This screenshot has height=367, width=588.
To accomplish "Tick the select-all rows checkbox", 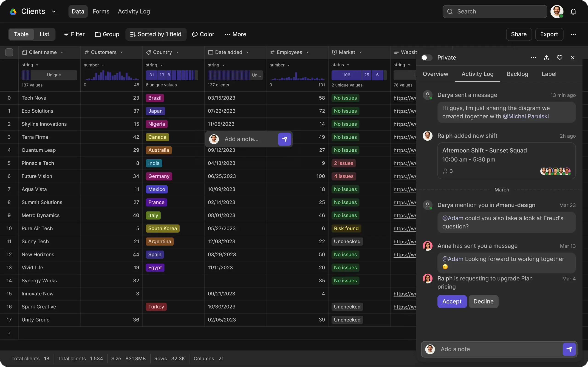I will click(9, 53).
